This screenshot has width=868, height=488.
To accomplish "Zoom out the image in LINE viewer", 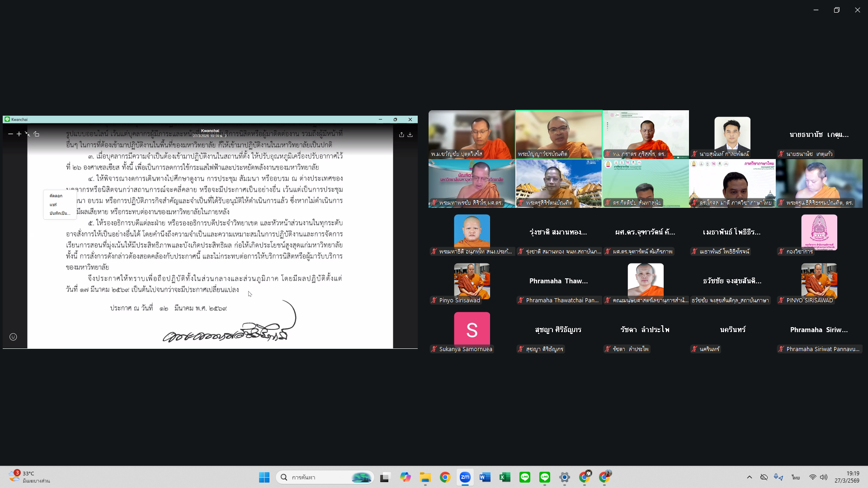I will (10, 134).
